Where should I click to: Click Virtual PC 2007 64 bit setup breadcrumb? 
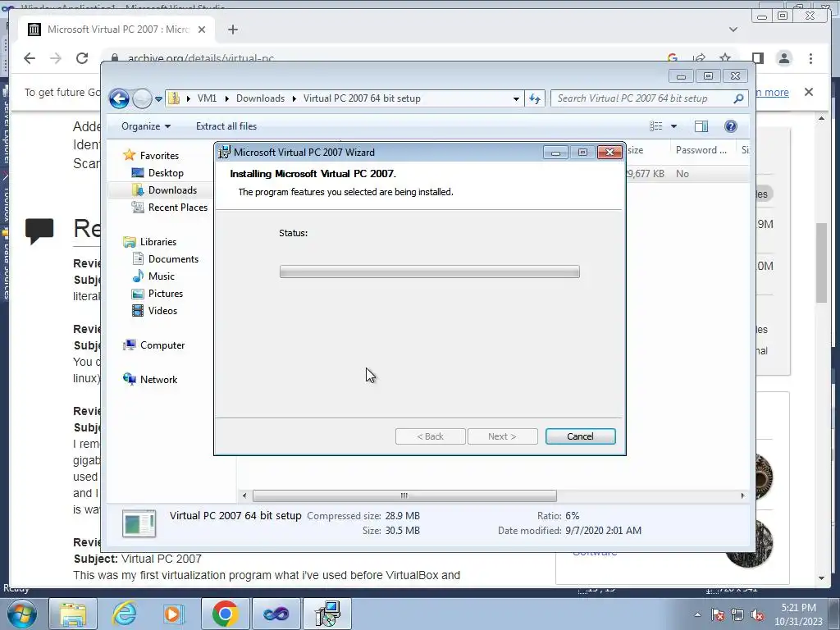362,98
